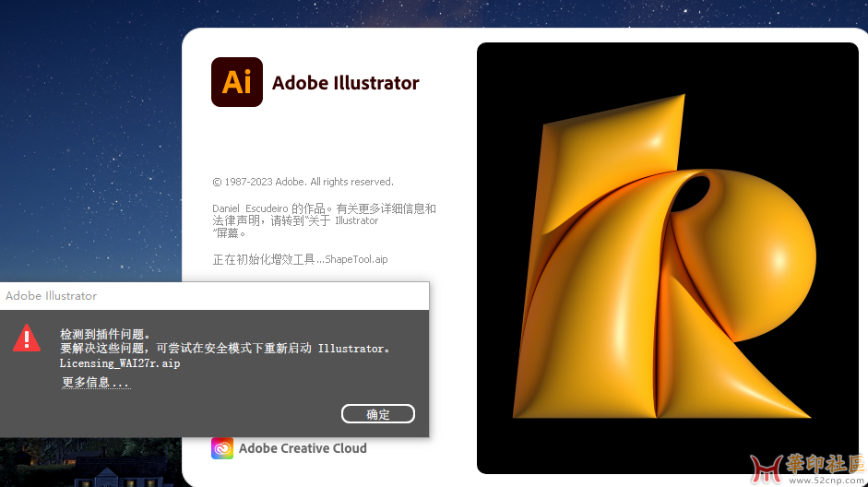
Task: Click the Adobe Creative Cloud label
Action: pyautogui.click(x=303, y=448)
